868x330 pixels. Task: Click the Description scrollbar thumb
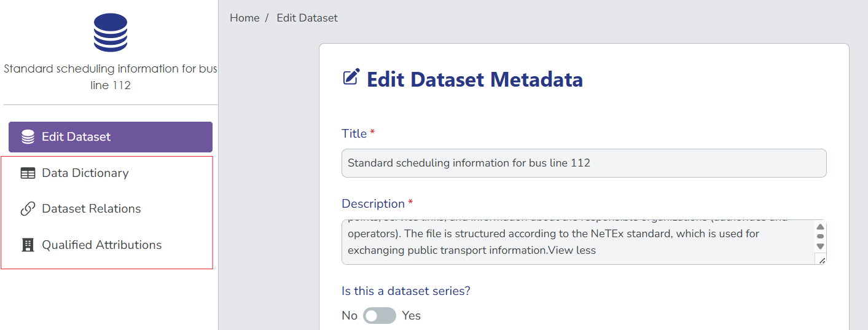pyautogui.click(x=820, y=236)
